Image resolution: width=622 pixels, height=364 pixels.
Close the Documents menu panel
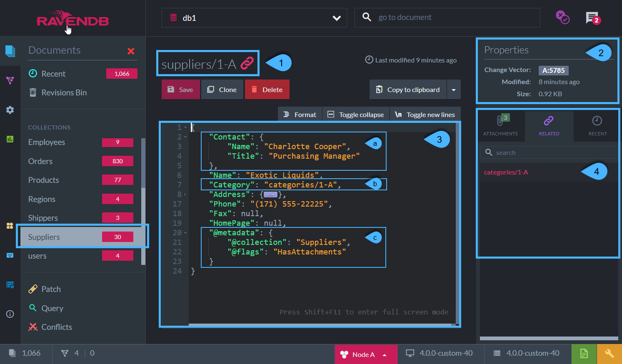131,51
